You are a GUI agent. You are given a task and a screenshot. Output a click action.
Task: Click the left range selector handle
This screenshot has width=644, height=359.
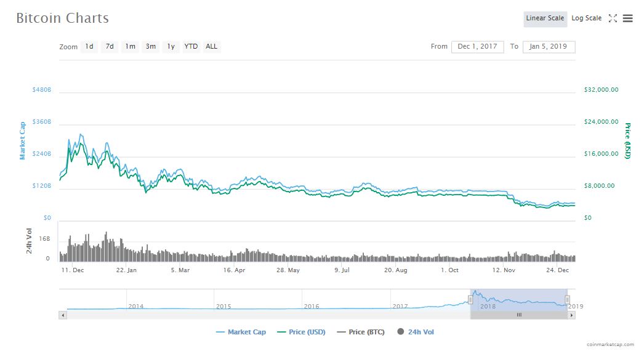coord(470,300)
